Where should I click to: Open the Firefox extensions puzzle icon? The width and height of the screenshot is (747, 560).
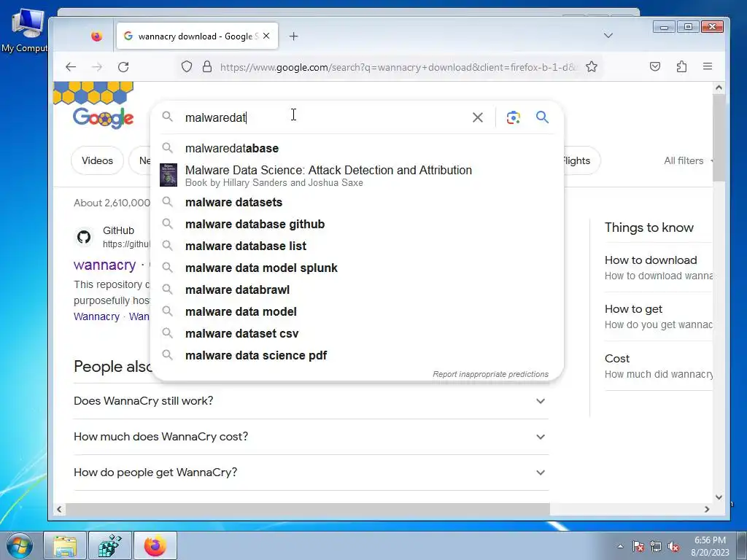coord(681,66)
